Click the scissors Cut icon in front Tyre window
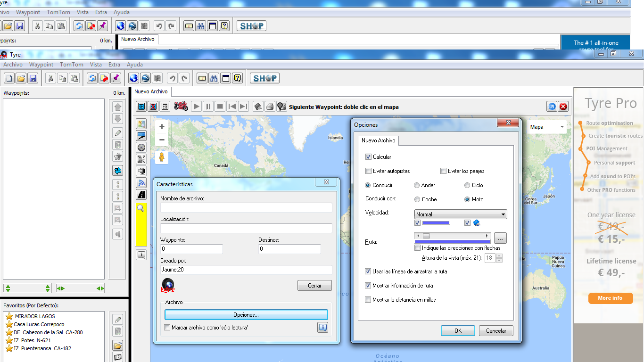The image size is (644, 362). (50, 78)
